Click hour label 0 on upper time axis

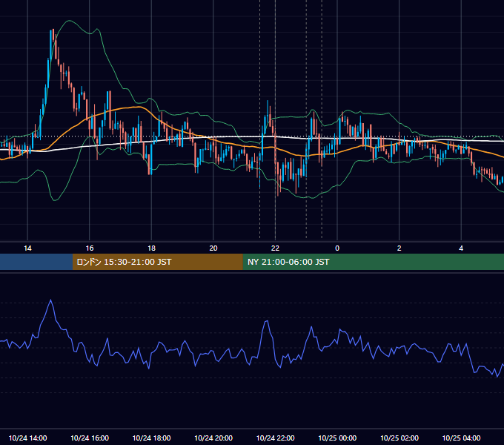click(x=337, y=248)
